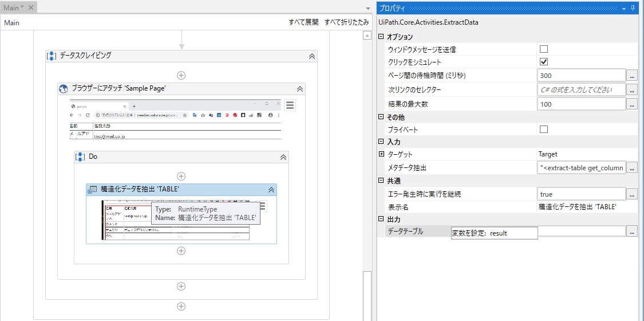Click the メタデータ抽出 extract-table field
Screen dimensions: 644x321
point(581,167)
